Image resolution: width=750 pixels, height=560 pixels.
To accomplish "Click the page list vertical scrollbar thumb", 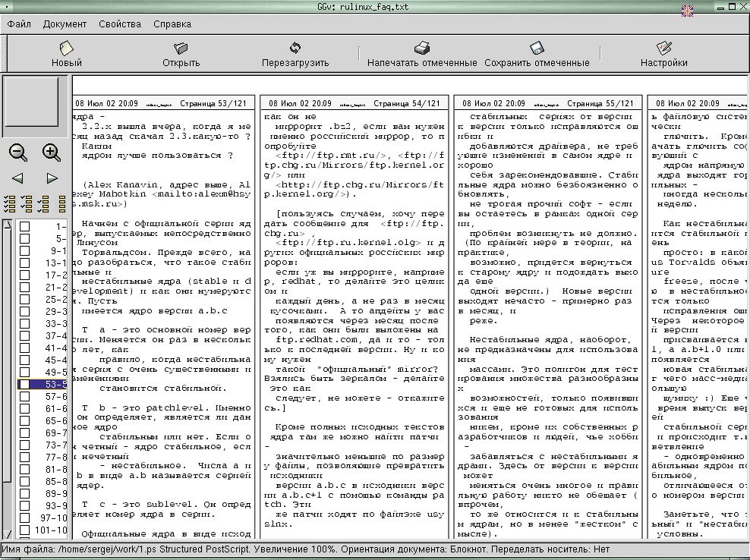I will [7, 355].
